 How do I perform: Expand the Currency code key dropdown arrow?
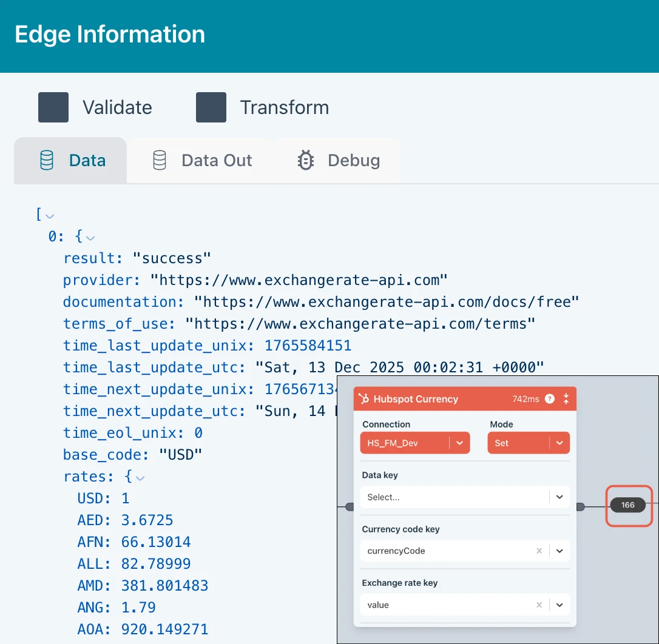pyautogui.click(x=559, y=551)
